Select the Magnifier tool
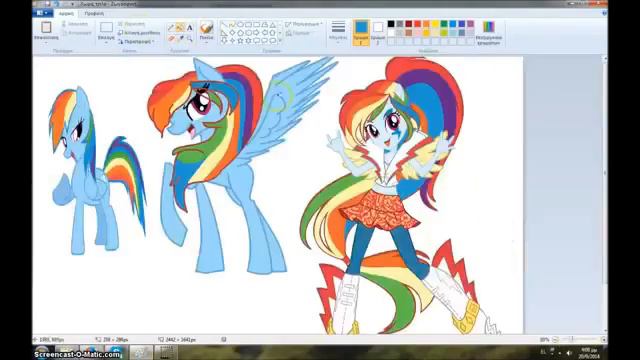Viewport: 640px width, 360px height. click(x=189, y=38)
